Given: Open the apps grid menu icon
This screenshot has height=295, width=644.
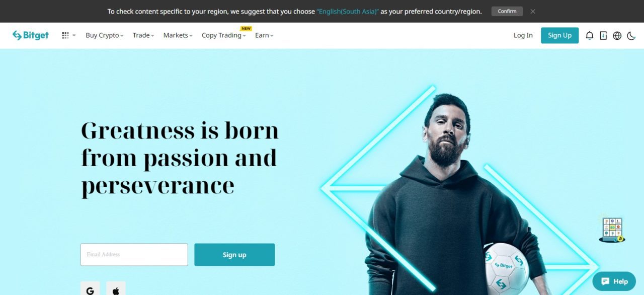Looking at the screenshot, I should (65, 35).
